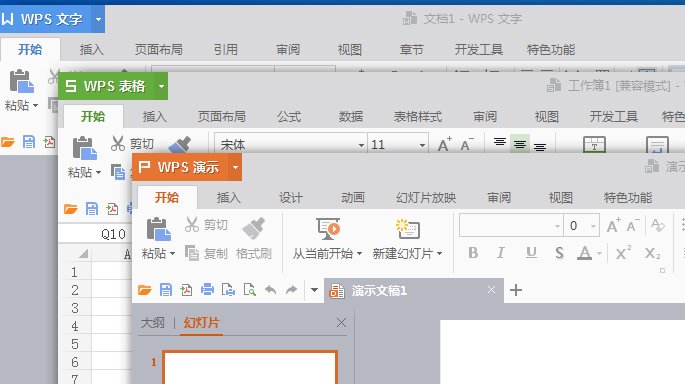
Task: Open folder icon in WPS 演示 quick toolbar
Action: tap(145, 290)
